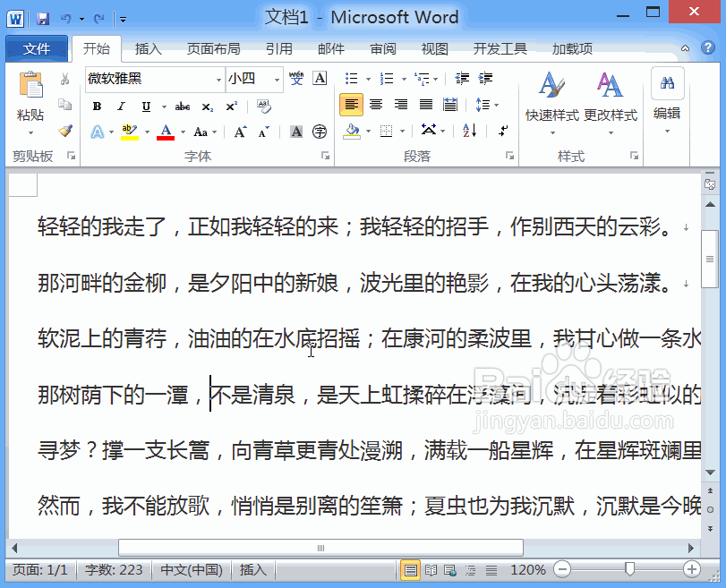
Task: Apply strikethrough formatting
Action: (x=183, y=105)
